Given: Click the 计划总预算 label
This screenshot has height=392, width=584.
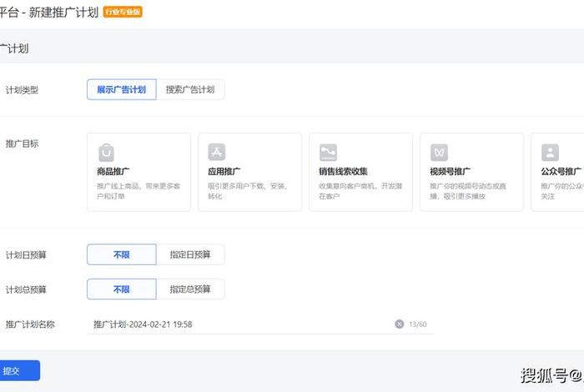Looking at the screenshot, I should pos(26,289).
